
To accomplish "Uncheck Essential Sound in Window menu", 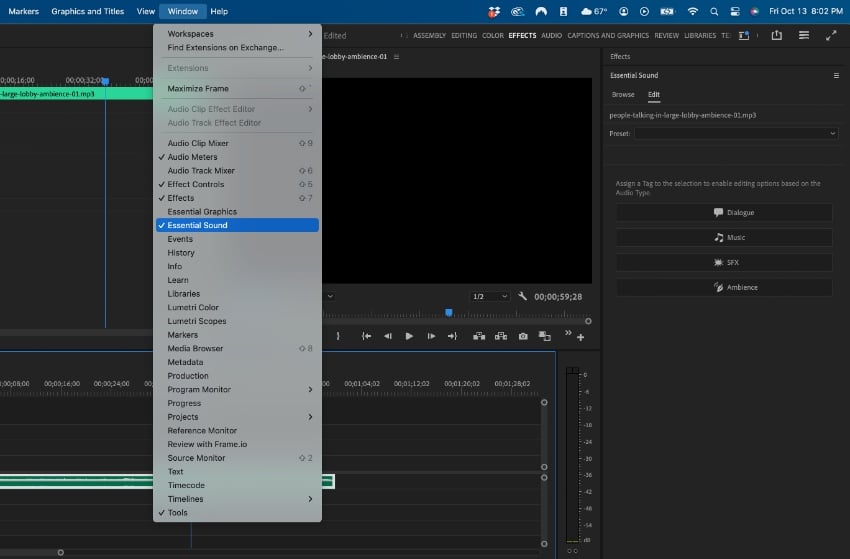I will [237, 225].
